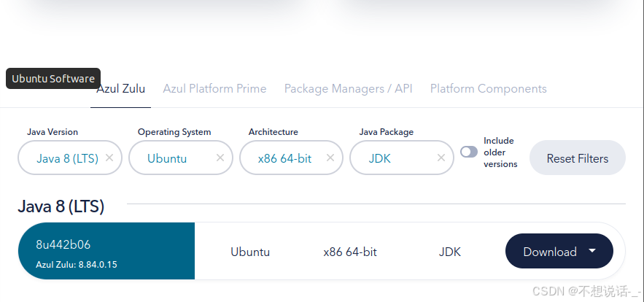Click the JDK cell in the result row
The width and height of the screenshot is (644, 302).
coord(450,252)
